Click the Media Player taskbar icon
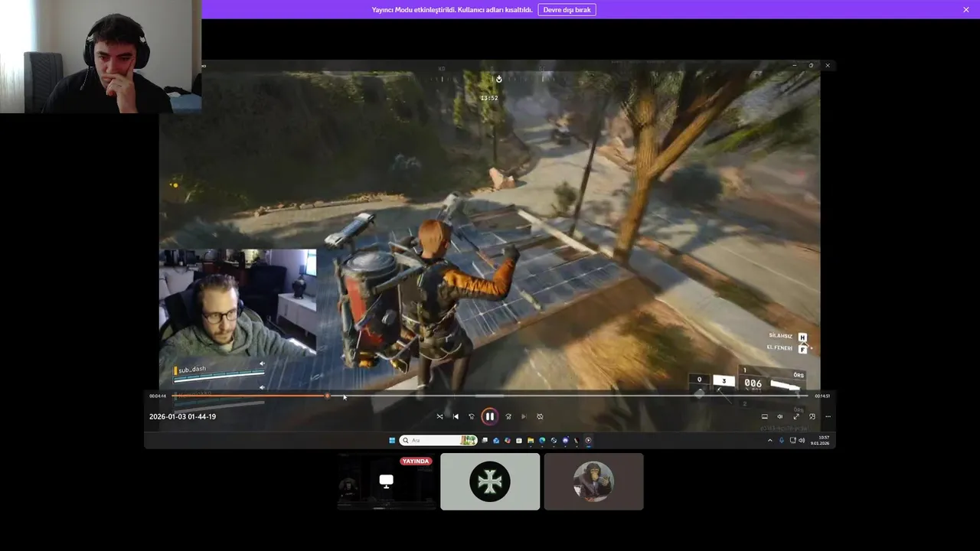Viewport: 980px width, 551px height. [x=588, y=440]
